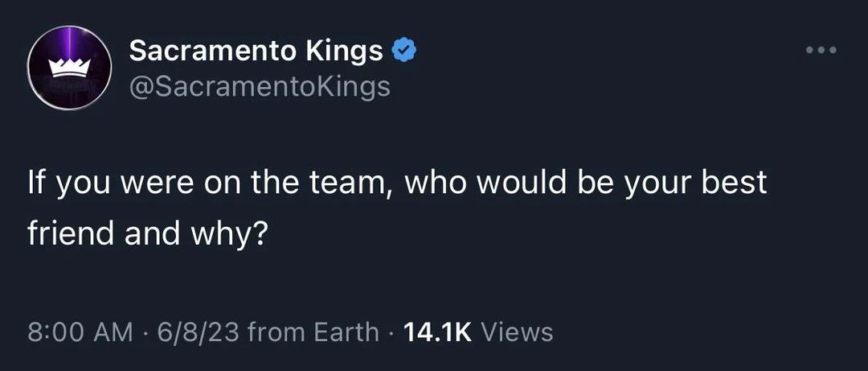Screen dimensions: 868x371
Task: Click the dot separator before 14.1K
Action: pyautogui.click(x=391, y=332)
